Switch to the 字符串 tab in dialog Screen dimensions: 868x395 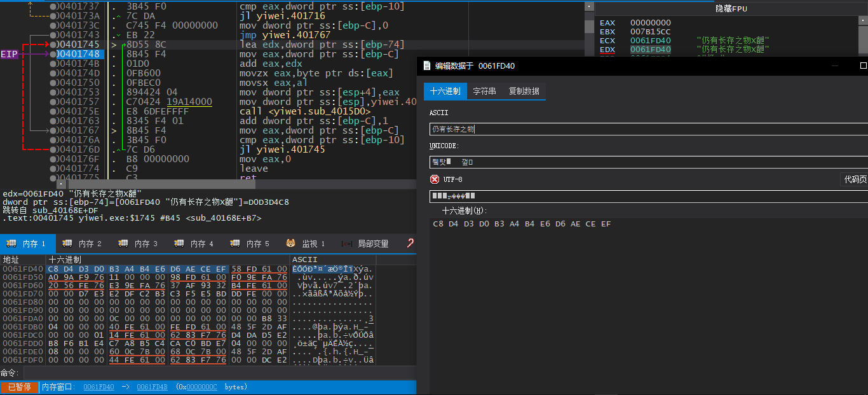point(484,91)
